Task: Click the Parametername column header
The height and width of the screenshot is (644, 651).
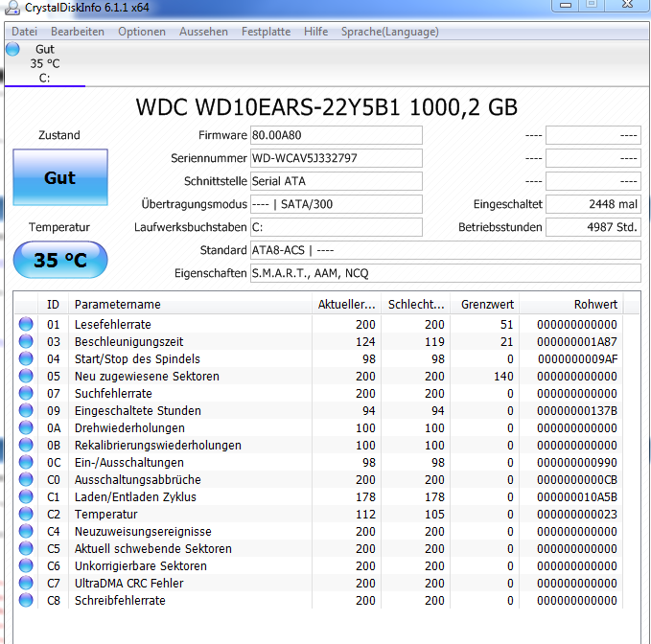Action: click(190, 304)
